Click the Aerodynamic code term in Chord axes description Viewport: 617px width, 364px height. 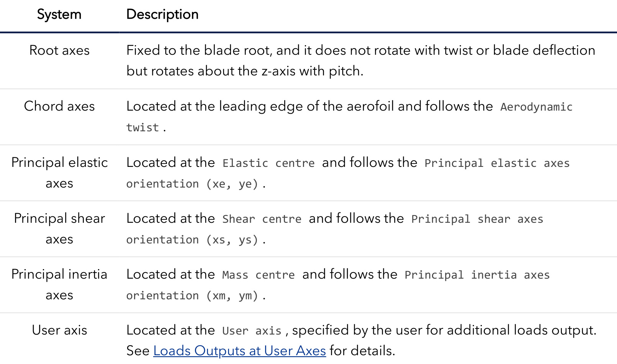536,107
